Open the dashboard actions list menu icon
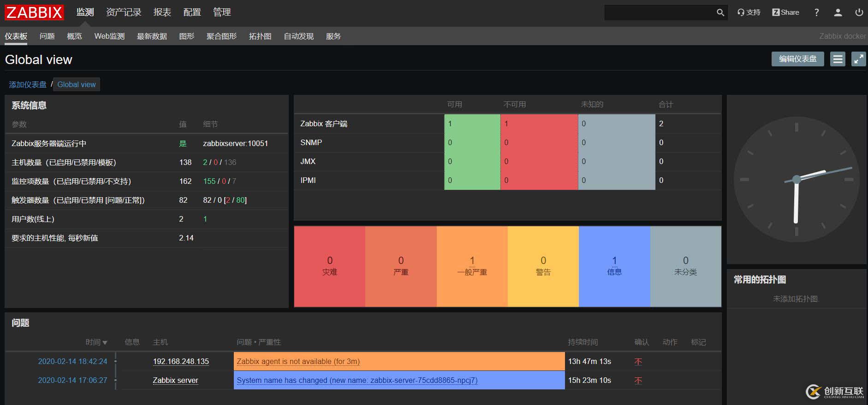 click(838, 59)
